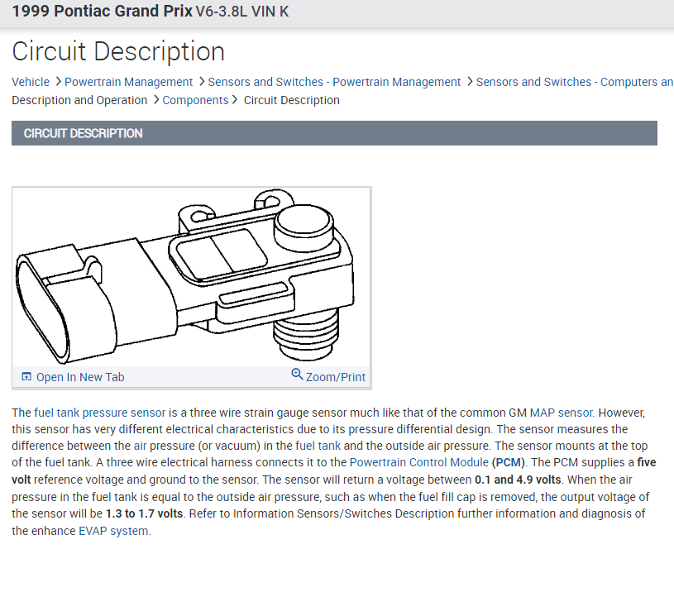This screenshot has height=616, width=674.
Task: Click the '0.1 and 4.9 volts' bold text
Action: tap(518, 480)
